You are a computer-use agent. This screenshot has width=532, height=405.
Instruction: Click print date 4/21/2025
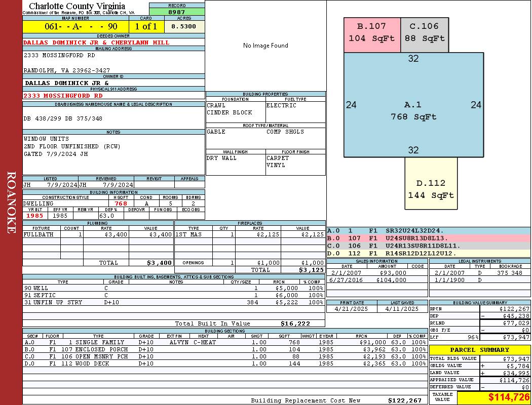pyautogui.click(x=351, y=309)
